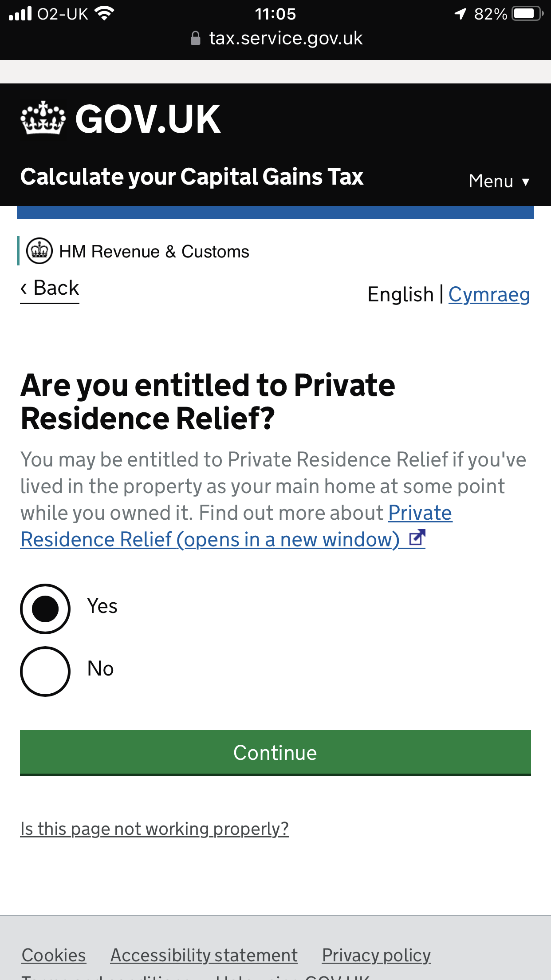View the Privacy policy footer link

(376, 955)
